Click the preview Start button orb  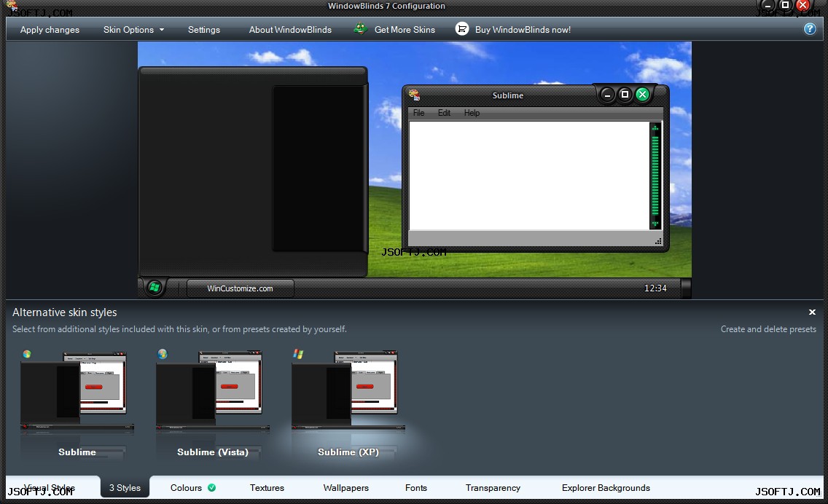(155, 288)
